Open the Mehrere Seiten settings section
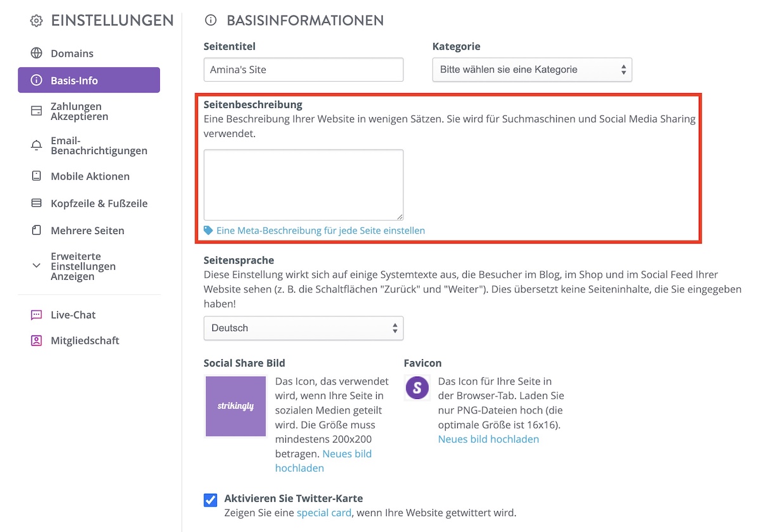Screen dimensions: 761x532 click(88, 231)
